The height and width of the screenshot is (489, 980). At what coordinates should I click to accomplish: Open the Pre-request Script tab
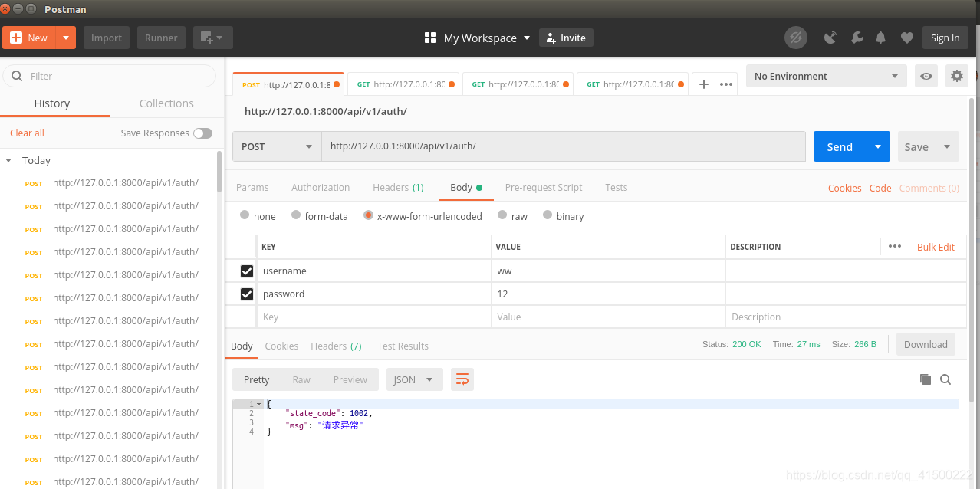(x=544, y=187)
